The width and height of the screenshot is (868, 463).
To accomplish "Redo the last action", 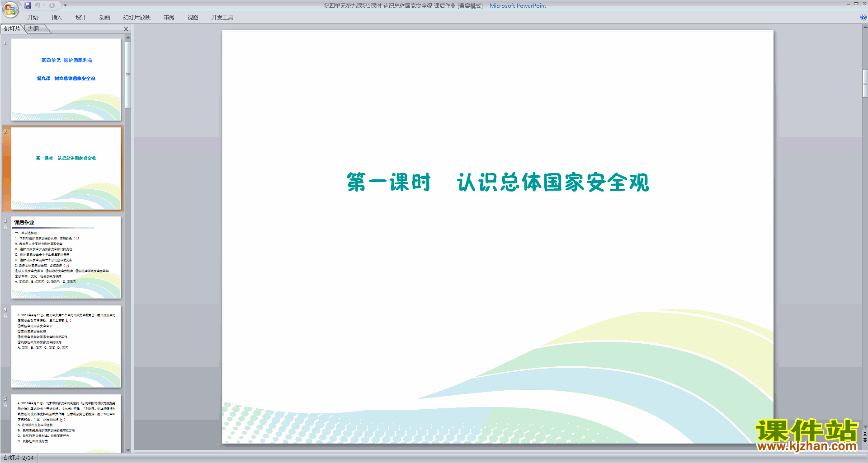I will (52, 5).
